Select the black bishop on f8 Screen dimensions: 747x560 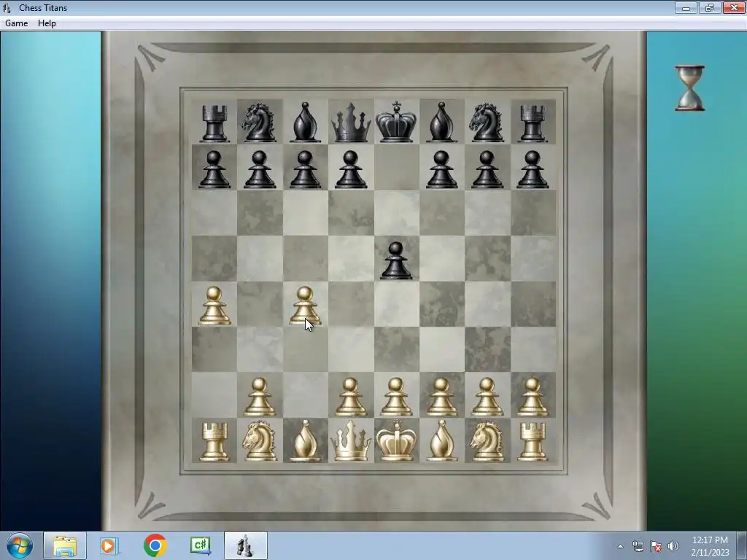point(441,122)
